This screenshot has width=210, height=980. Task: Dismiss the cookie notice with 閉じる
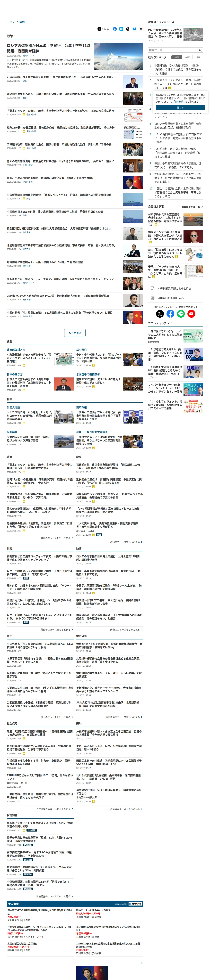coord(180,107)
